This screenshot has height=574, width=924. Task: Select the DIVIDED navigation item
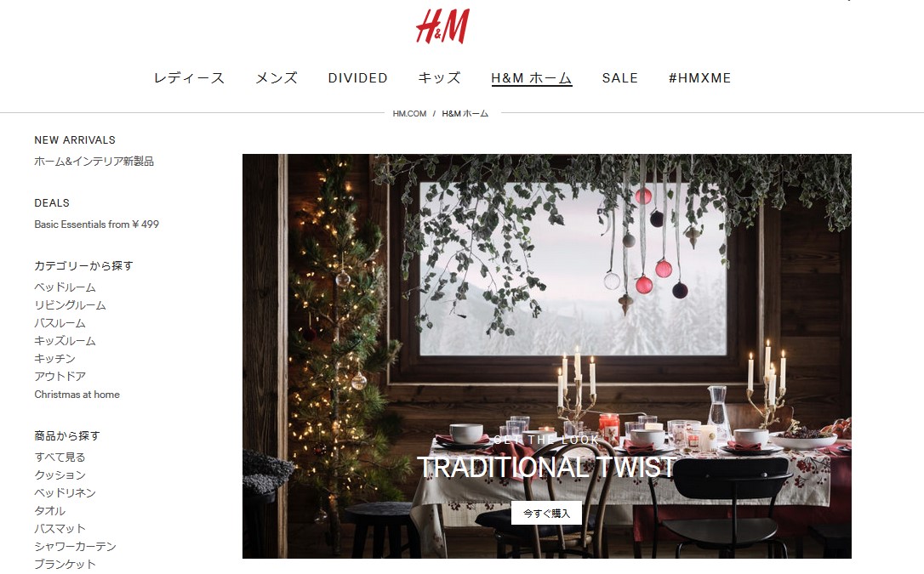coord(357,78)
